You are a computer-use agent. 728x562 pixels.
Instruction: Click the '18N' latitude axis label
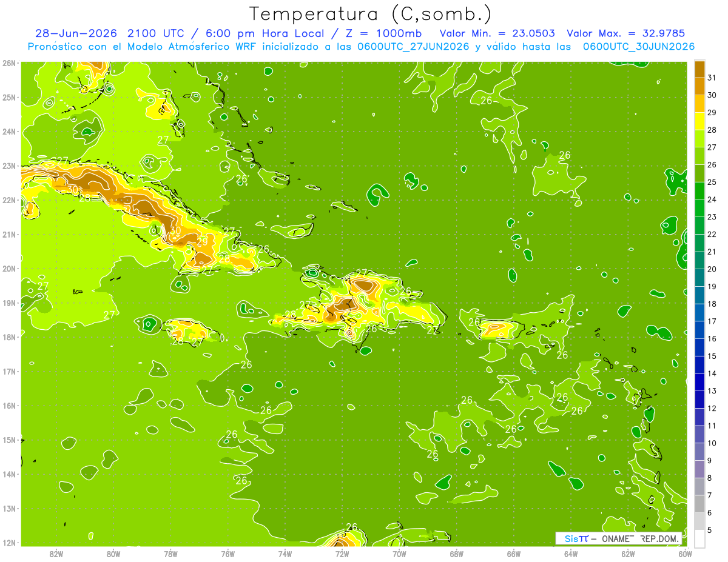[x=9, y=337]
